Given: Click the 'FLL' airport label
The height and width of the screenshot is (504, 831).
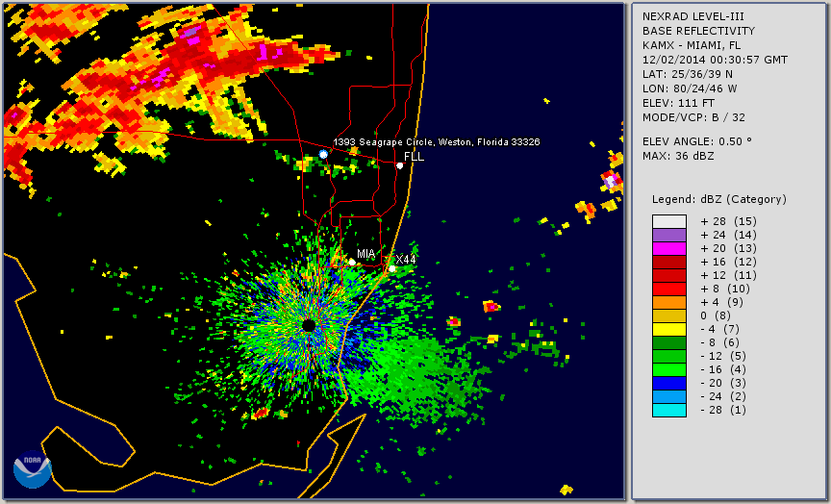Looking at the screenshot, I should [x=414, y=157].
